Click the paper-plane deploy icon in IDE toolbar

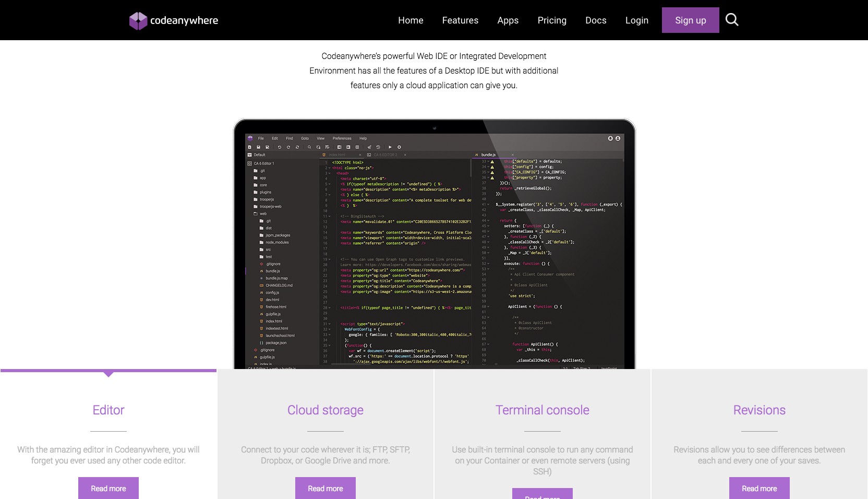[369, 147]
